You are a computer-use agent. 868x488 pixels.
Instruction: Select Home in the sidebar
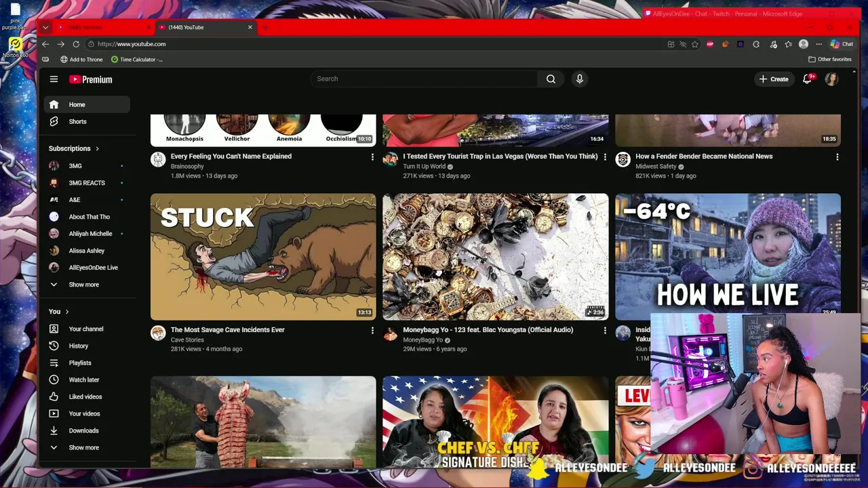click(87, 104)
